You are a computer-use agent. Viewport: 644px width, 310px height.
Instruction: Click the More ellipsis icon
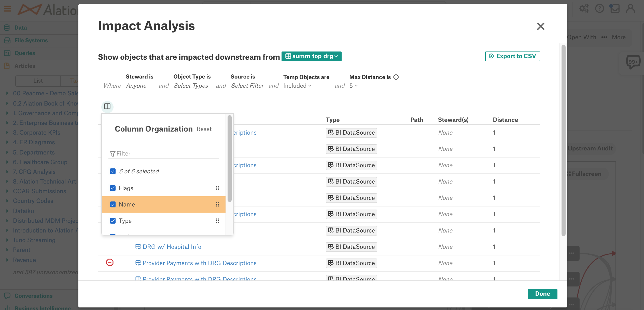coord(604,37)
